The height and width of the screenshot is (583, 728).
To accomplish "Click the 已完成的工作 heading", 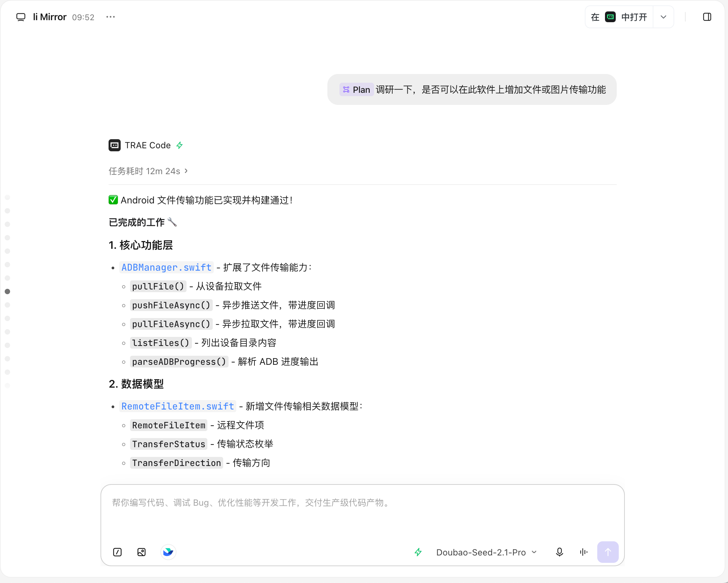I will pyautogui.click(x=143, y=222).
